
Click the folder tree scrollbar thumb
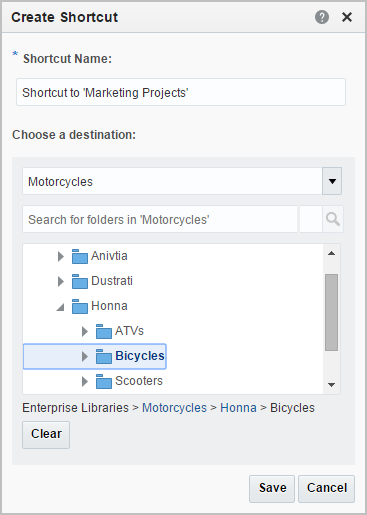pos(331,312)
